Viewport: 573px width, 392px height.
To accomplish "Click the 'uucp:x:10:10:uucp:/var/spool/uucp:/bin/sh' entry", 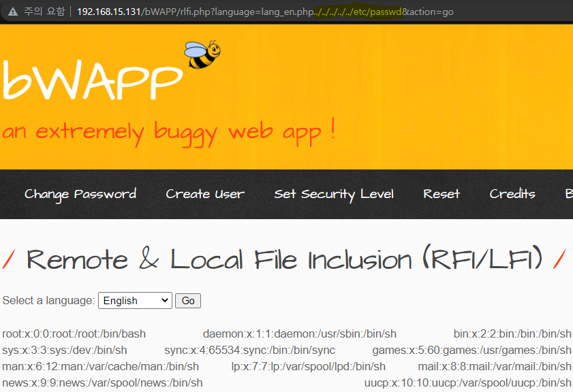I will point(468,382).
